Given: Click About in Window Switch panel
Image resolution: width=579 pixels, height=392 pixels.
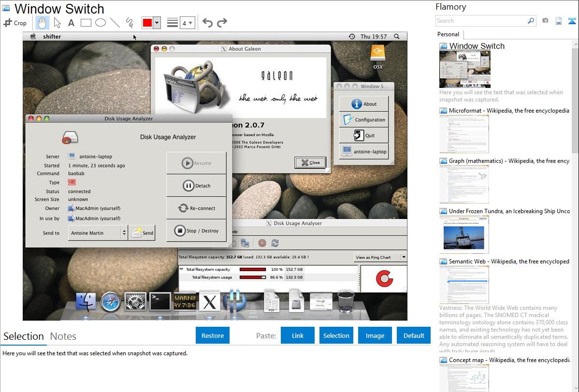Looking at the screenshot, I should tap(364, 104).
